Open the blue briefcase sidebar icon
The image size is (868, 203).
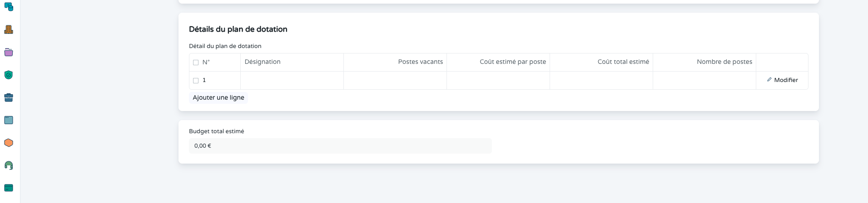tap(9, 97)
